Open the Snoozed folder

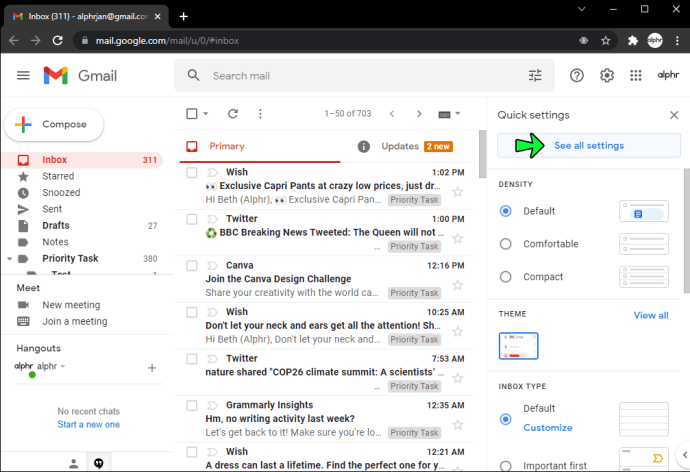tap(82, 193)
